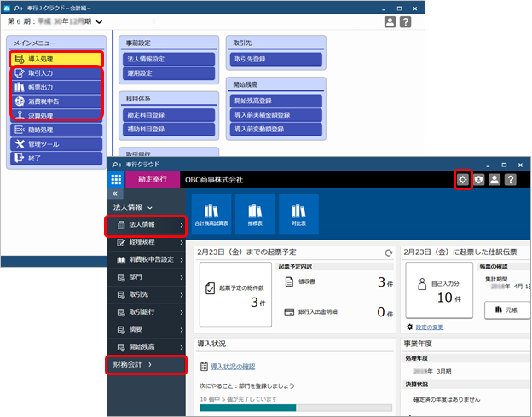Open the 導入状況の確認 link
The width and height of the screenshot is (532, 417).
(x=233, y=367)
